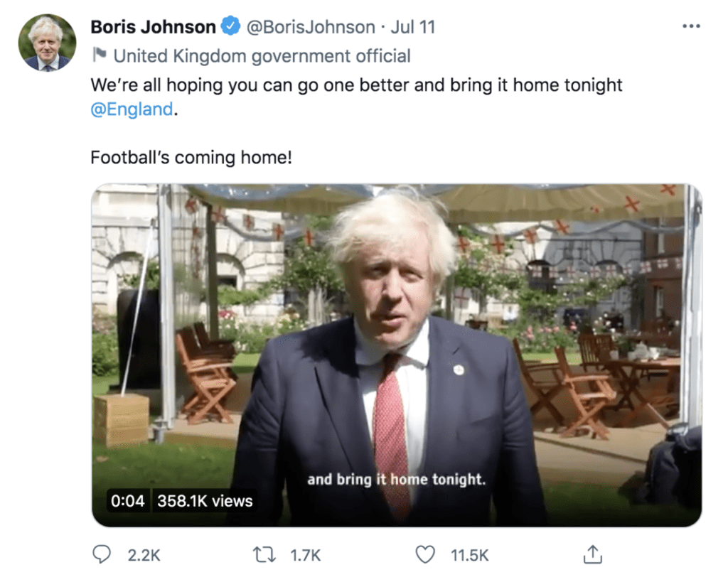This screenshot has width=728, height=577.
Task: Click the 358.1K views label
Action: click(205, 501)
